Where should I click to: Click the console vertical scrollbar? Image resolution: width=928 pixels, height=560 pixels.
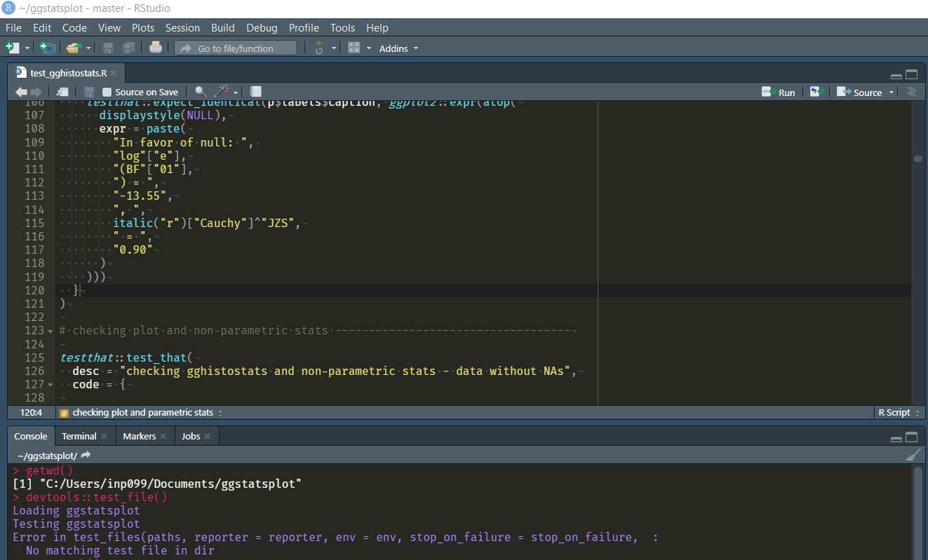point(917,513)
